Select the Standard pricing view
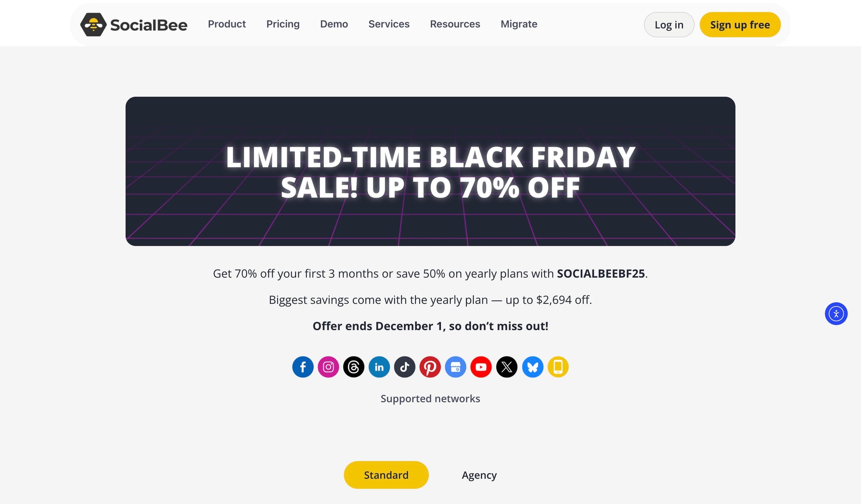 point(386,475)
